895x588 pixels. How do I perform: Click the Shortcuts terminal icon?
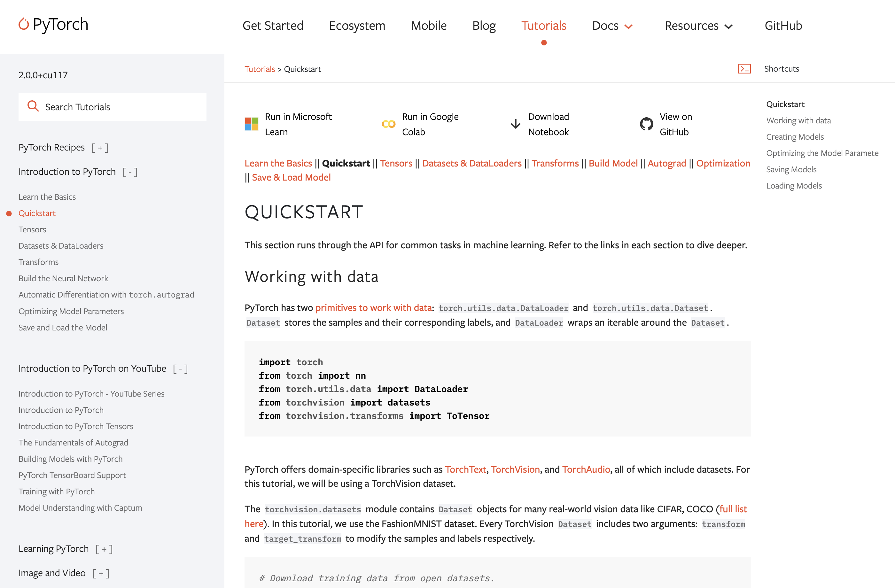744,68
